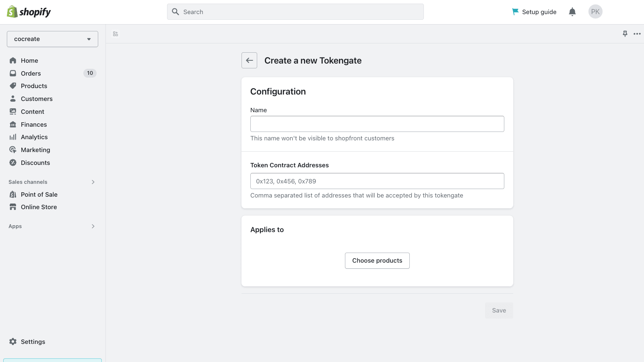Open Settings at sidebar bottom
The image size is (644, 362).
click(x=33, y=341)
